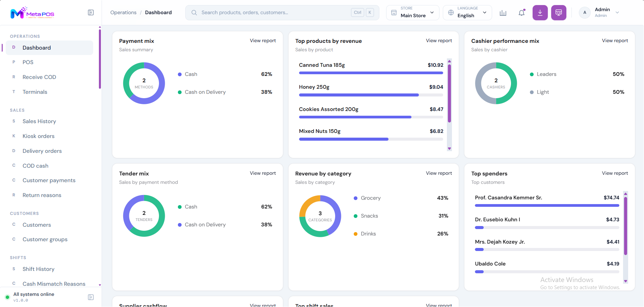This screenshot has height=307, width=644.
Task: Click the Payment mix donut chart
Action: [144, 83]
